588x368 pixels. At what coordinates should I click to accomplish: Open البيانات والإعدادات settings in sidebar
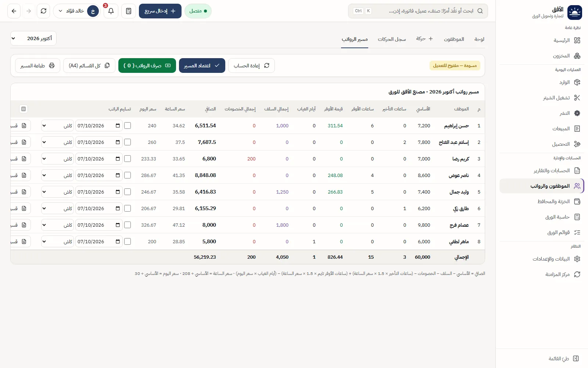[542, 259]
